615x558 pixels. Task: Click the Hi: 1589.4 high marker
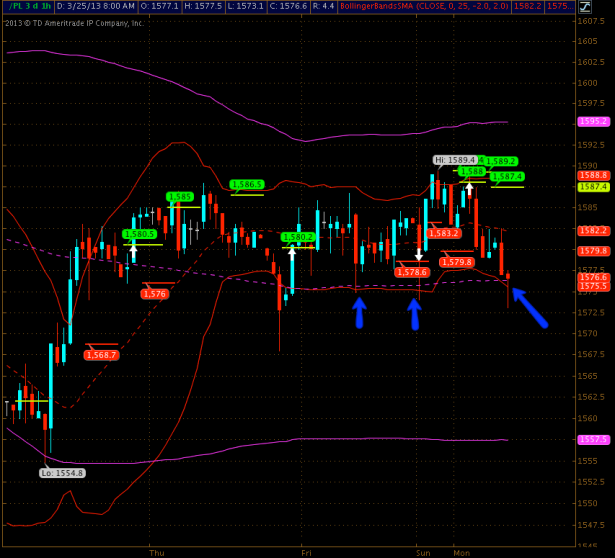(x=455, y=159)
